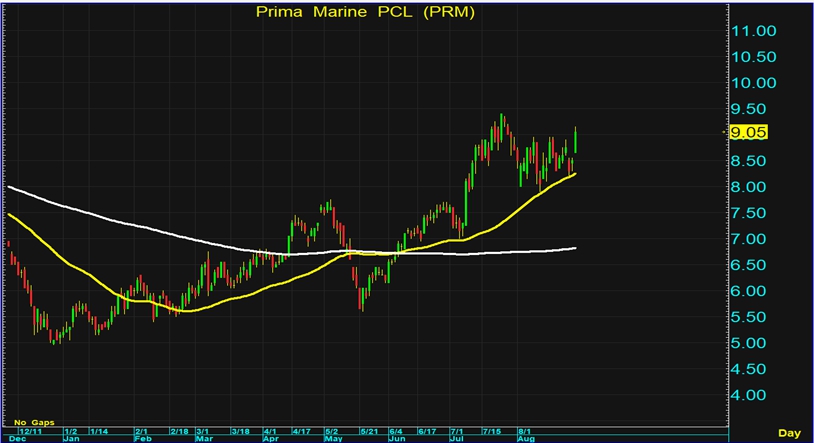
Task: Click the 11.00 price axis label
Action: [753, 31]
